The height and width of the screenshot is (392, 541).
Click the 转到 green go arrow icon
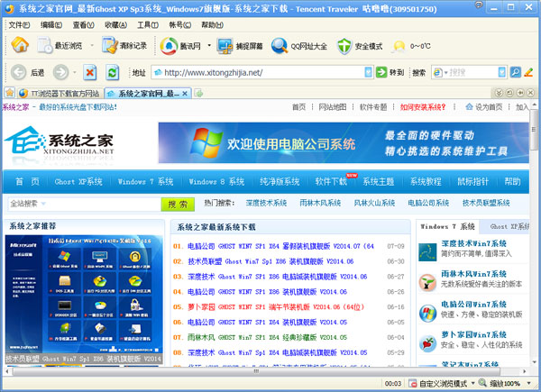381,72
